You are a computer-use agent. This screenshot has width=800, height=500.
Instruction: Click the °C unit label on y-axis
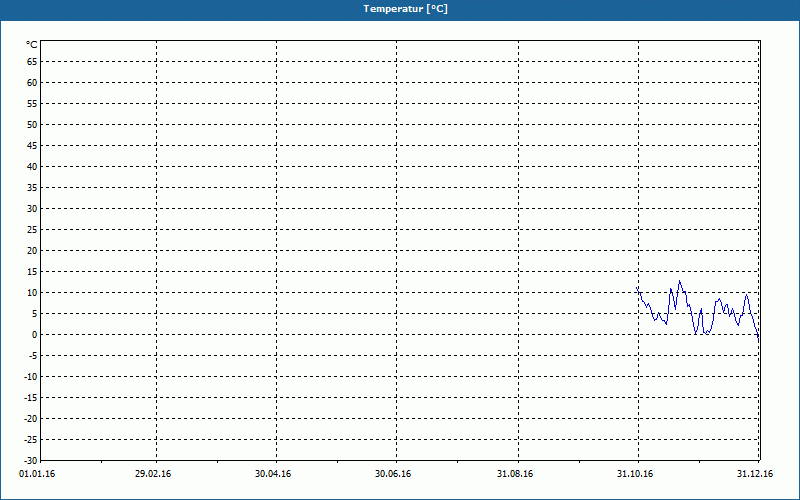[31, 45]
